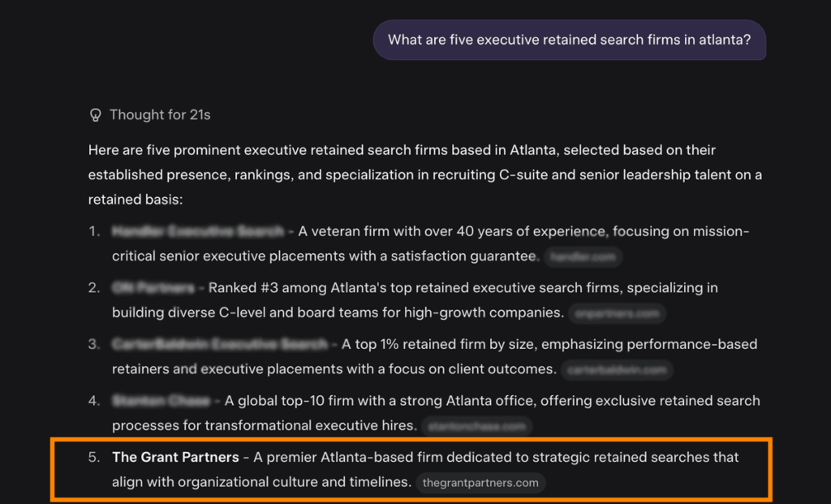Select the blurred Stanton Chase firm name
The width and height of the screenshot is (831, 504).
pyautogui.click(x=161, y=401)
